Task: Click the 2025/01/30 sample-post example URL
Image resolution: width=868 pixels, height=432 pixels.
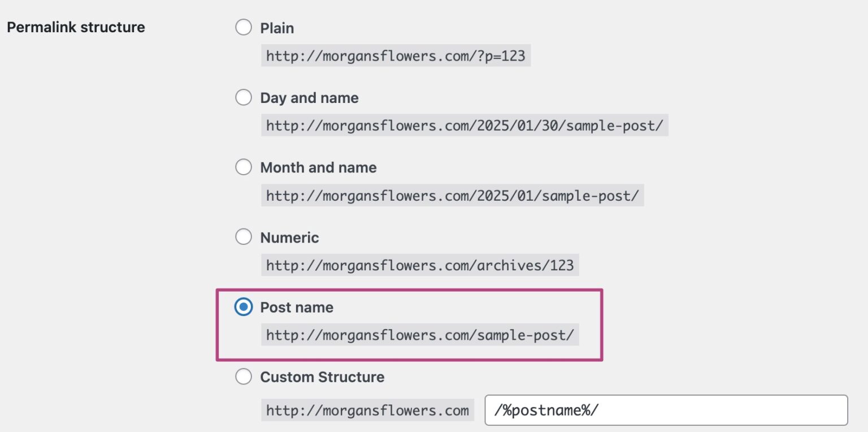Action: [x=465, y=126]
